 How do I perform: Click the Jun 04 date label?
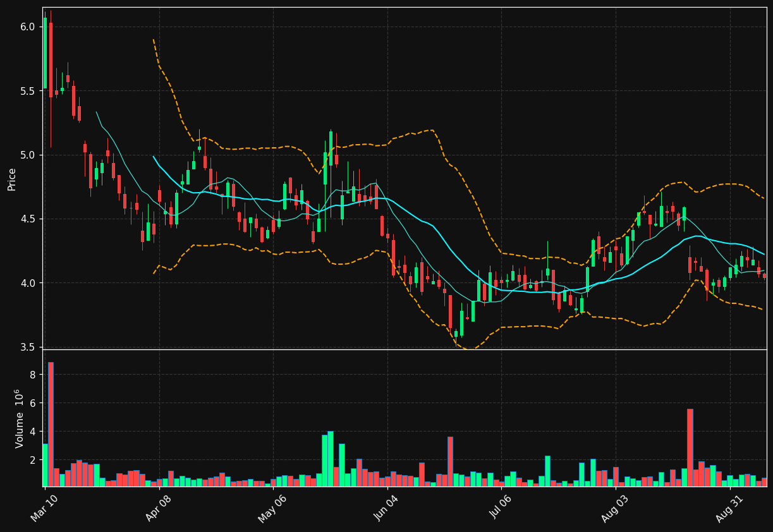pyautogui.click(x=386, y=507)
